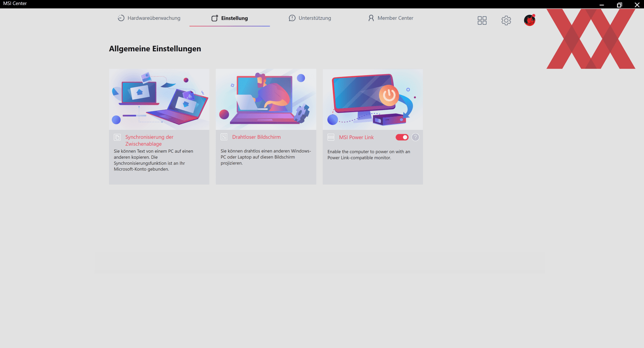644x348 pixels.
Task: Click the MSI Center window title
Action: [15, 3]
